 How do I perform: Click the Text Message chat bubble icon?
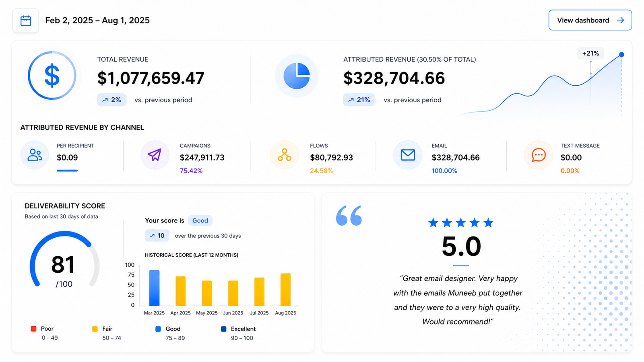click(539, 155)
